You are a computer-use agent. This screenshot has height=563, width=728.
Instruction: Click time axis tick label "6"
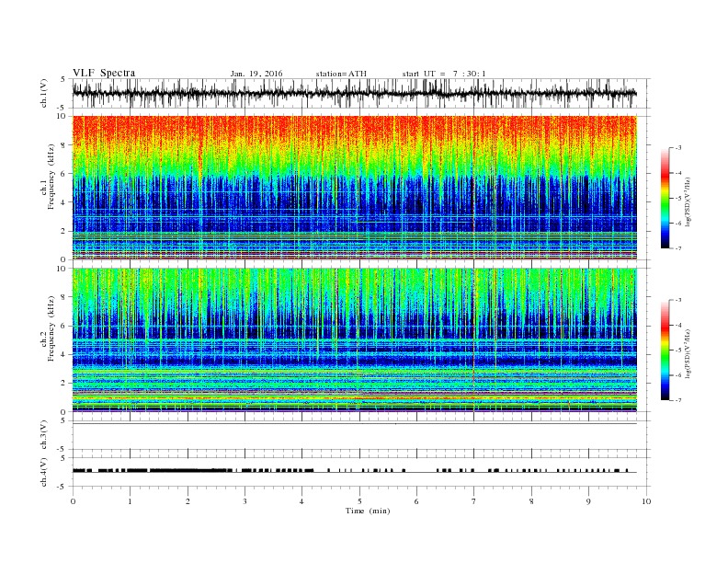pyautogui.click(x=416, y=501)
